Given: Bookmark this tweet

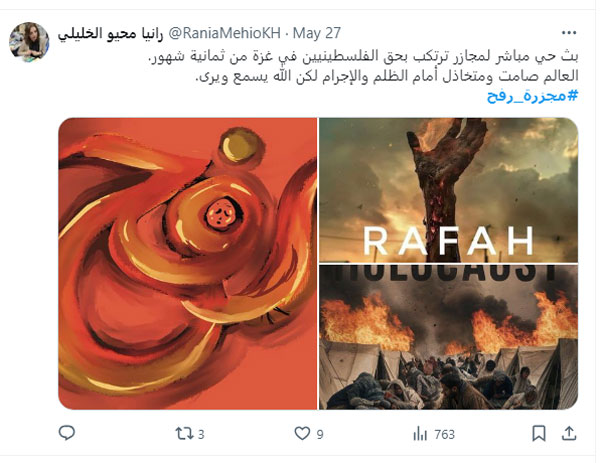Looking at the screenshot, I should click(539, 434).
